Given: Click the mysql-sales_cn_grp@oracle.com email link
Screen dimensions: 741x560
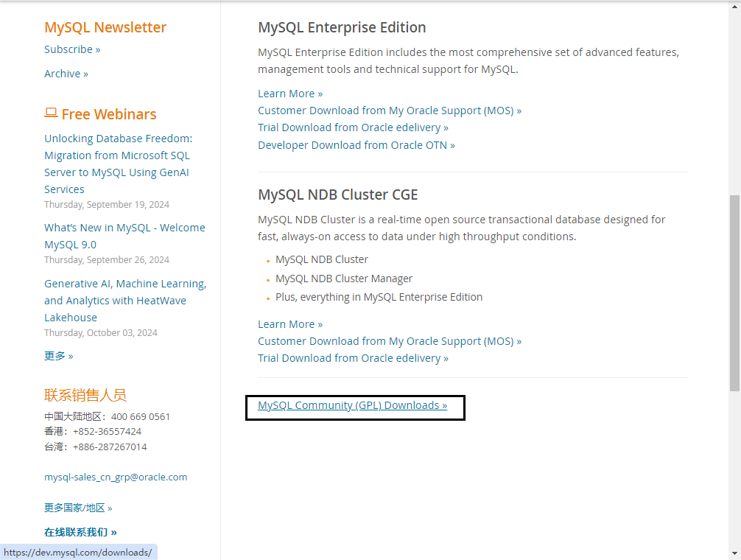Looking at the screenshot, I should [116, 477].
